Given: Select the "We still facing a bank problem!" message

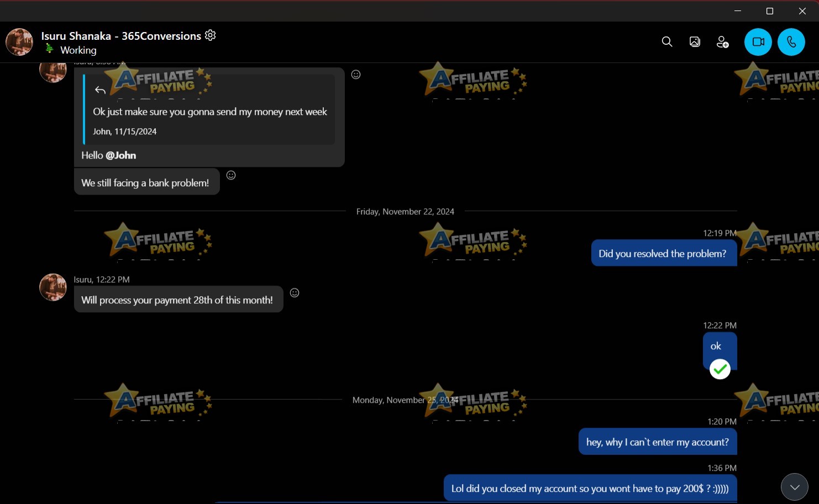Looking at the screenshot, I should pos(146,182).
